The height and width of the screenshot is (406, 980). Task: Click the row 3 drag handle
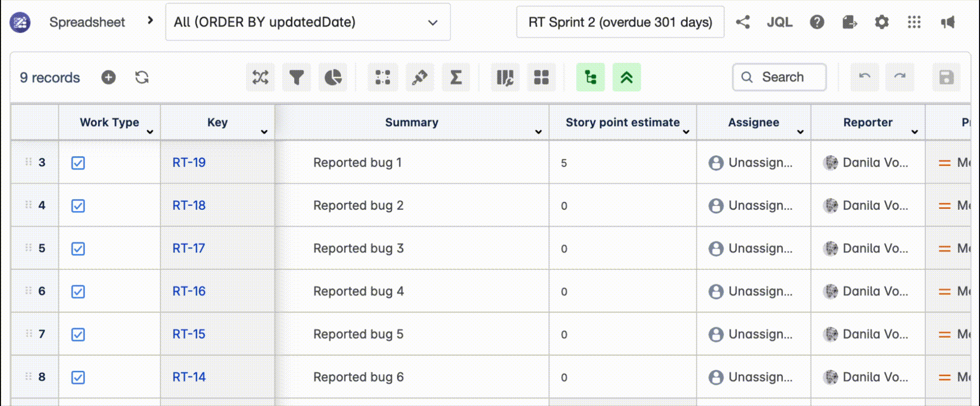pos(28,162)
